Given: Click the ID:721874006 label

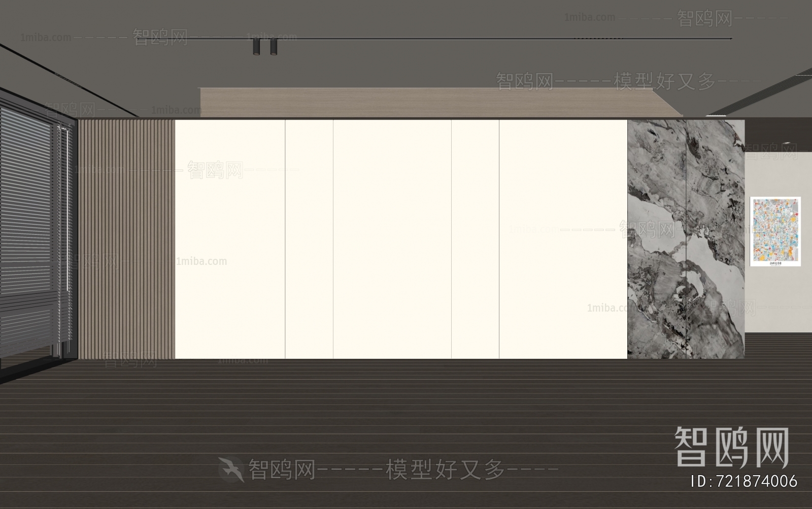Looking at the screenshot, I should coord(744,481).
